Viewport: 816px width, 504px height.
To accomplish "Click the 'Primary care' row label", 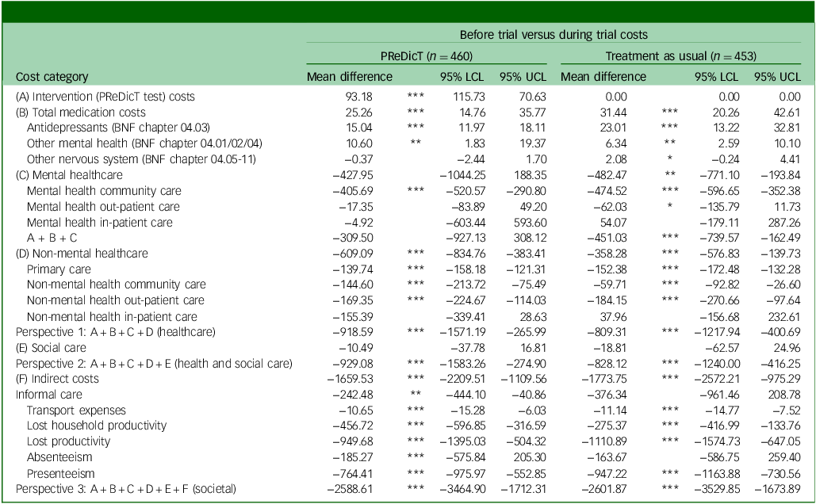I will pos(59,269).
